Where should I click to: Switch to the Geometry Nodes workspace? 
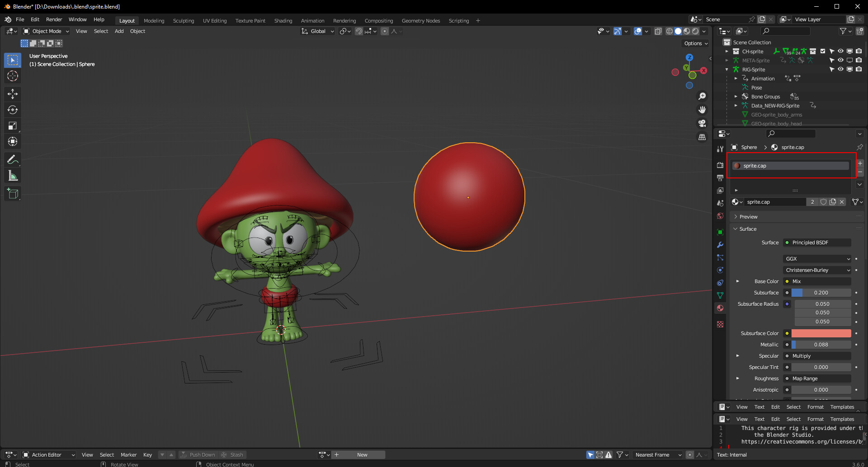pyautogui.click(x=420, y=21)
